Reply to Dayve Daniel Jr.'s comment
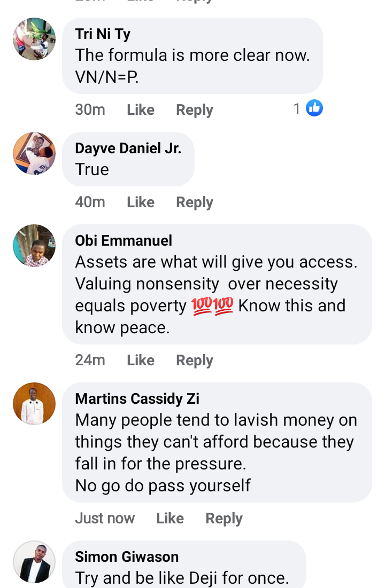 195,202
